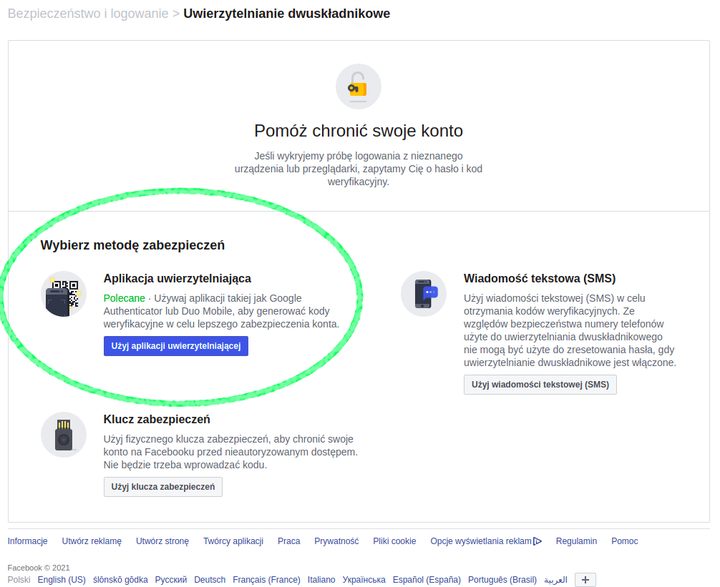The height and width of the screenshot is (587, 720).
Task: Open 'Pliki cookie' footer link
Action: point(394,541)
